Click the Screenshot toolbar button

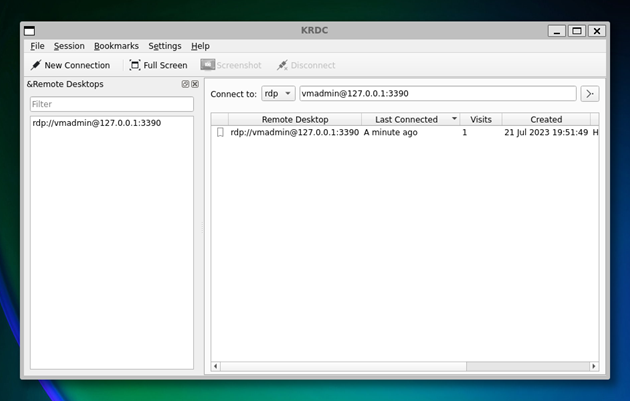tap(231, 65)
